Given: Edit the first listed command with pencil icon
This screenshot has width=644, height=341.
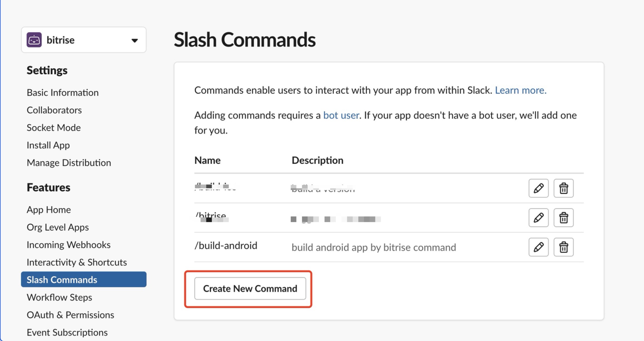Looking at the screenshot, I should tap(538, 188).
